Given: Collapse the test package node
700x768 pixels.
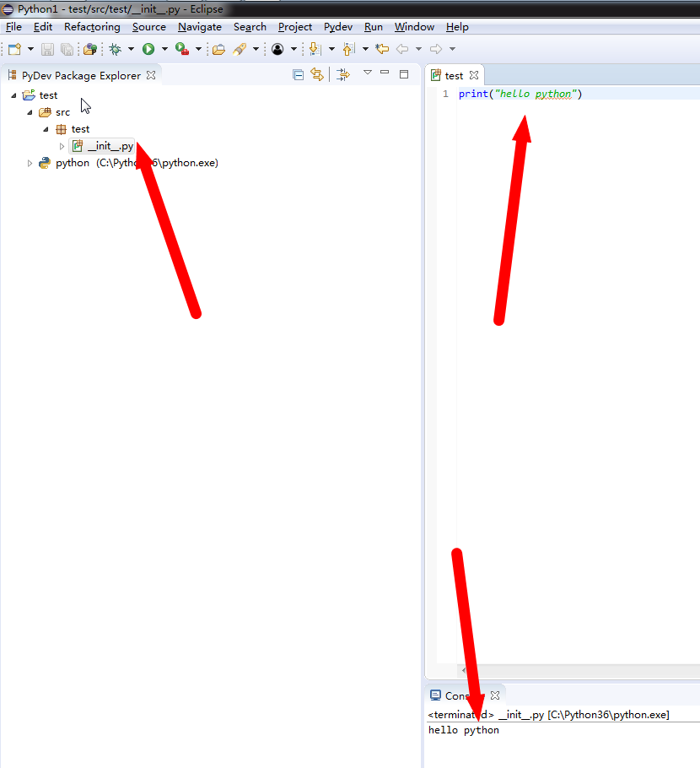Looking at the screenshot, I should [x=46, y=129].
